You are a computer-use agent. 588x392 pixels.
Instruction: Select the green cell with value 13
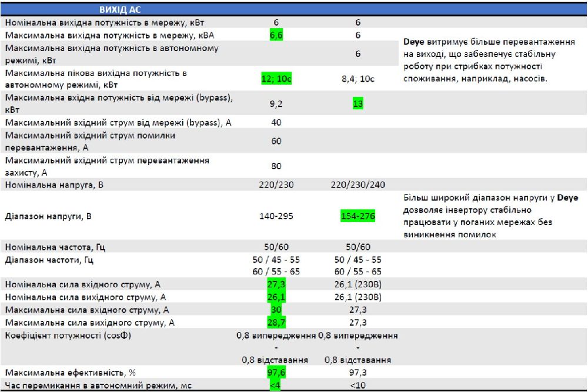tap(358, 104)
